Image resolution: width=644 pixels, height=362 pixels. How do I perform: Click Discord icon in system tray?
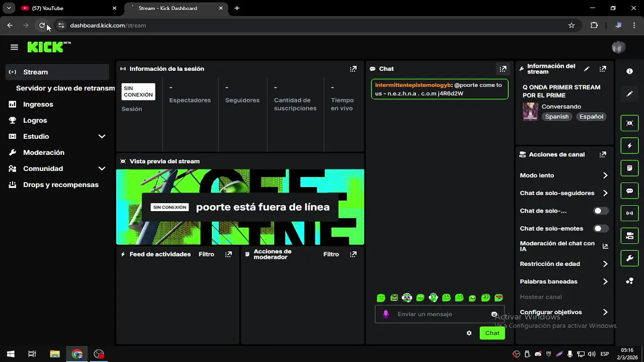tap(538, 354)
